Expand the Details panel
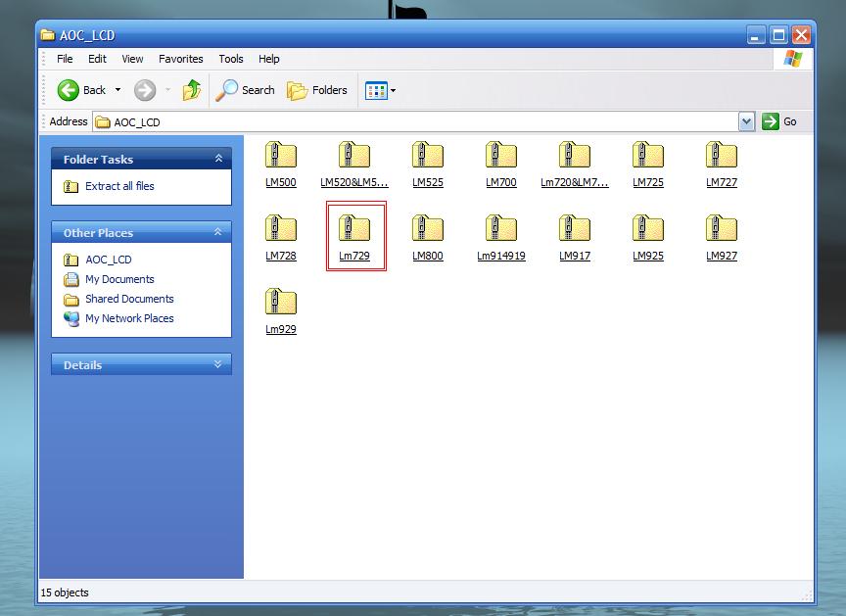The width and height of the screenshot is (846, 616). click(x=217, y=364)
